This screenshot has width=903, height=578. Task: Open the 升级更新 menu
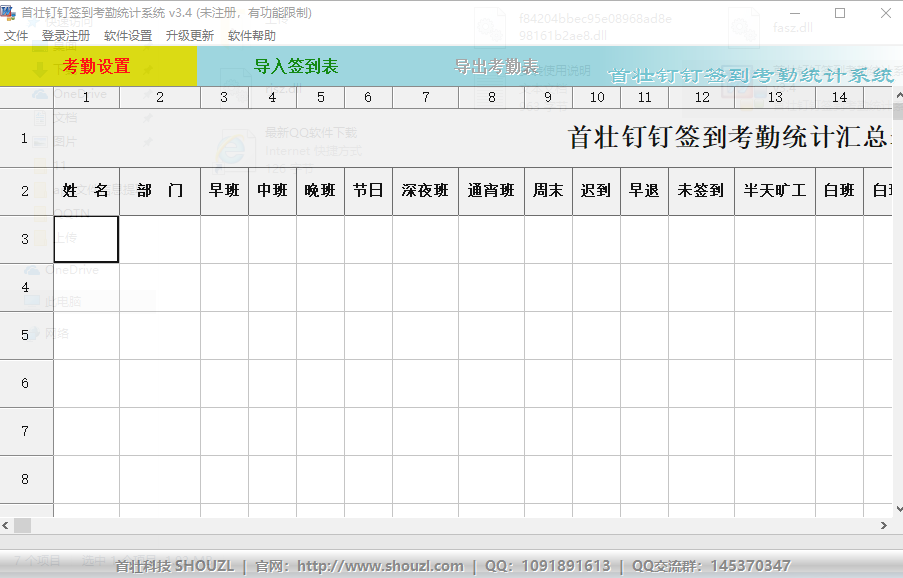point(190,35)
